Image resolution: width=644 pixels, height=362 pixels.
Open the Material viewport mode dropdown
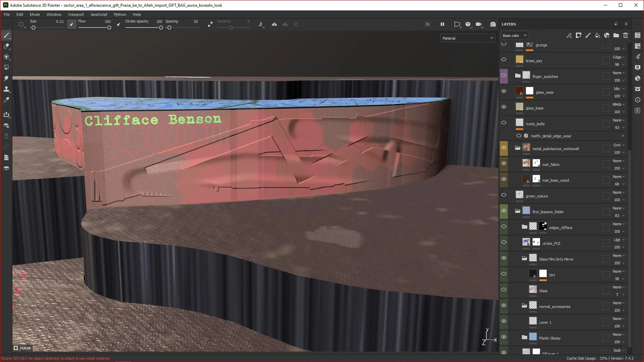tap(467, 38)
